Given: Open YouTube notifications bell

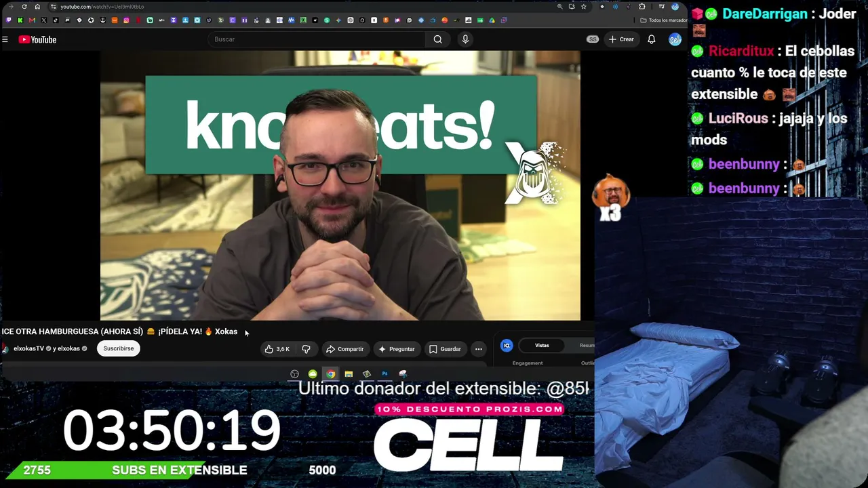Looking at the screenshot, I should (652, 39).
